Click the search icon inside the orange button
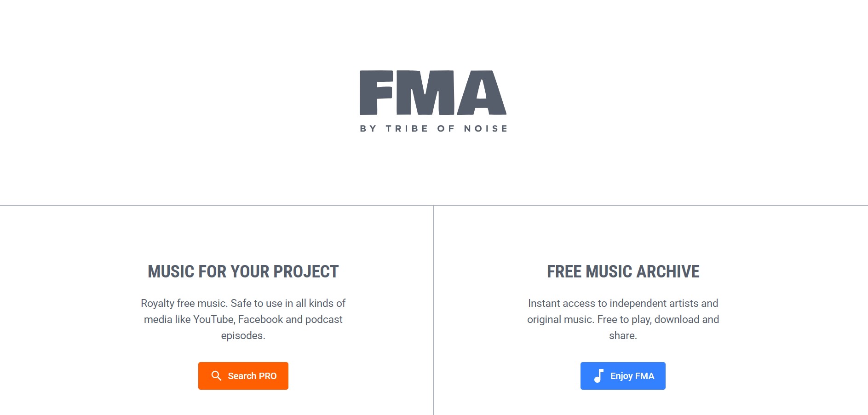This screenshot has height=415, width=868. [x=216, y=376]
